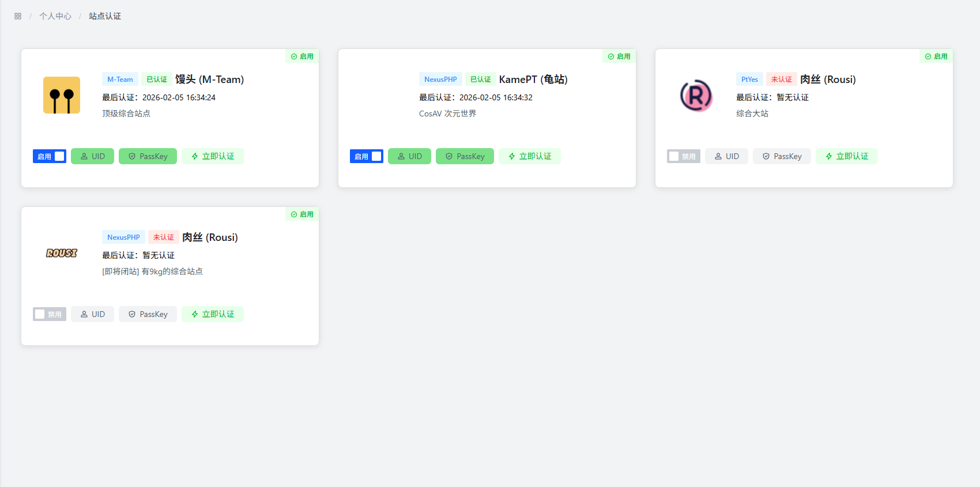
Task: Click description 顶级综合站点
Action: coord(126,114)
